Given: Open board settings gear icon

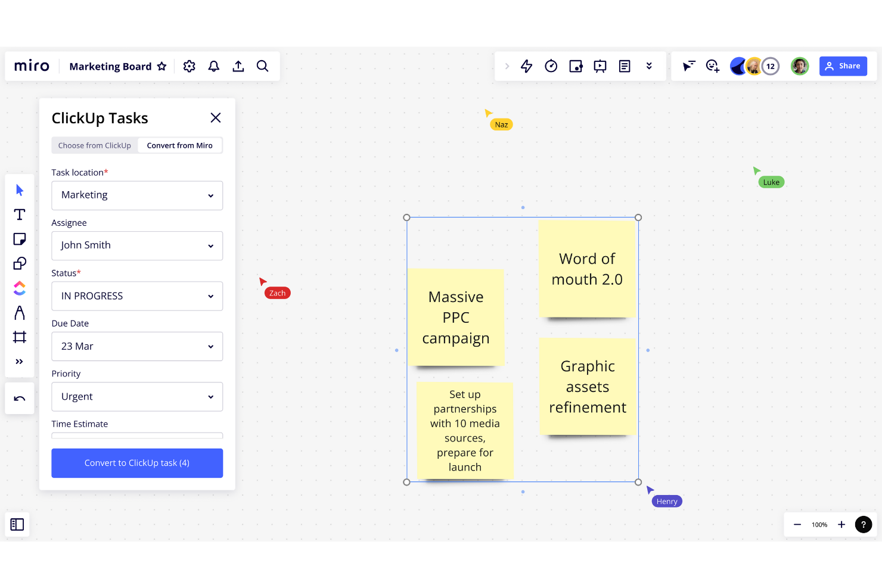Looking at the screenshot, I should (190, 66).
